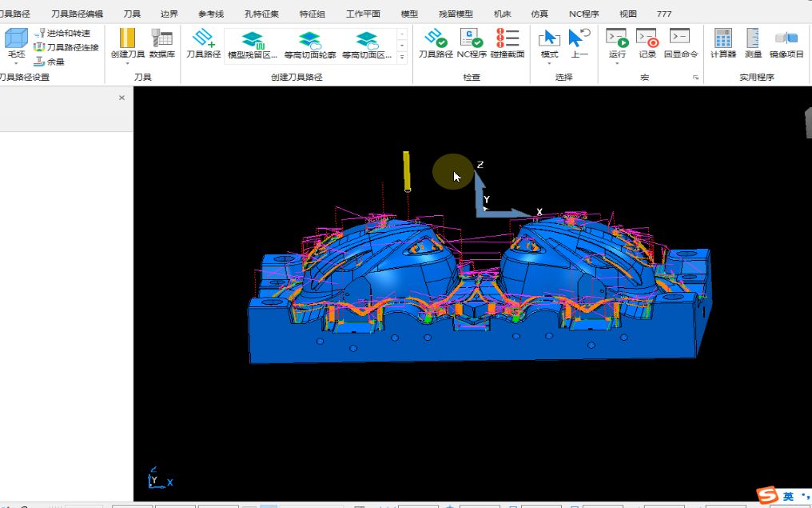Start macro 记录 recording
This screenshot has width=812, height=508.
pos(647,42)
